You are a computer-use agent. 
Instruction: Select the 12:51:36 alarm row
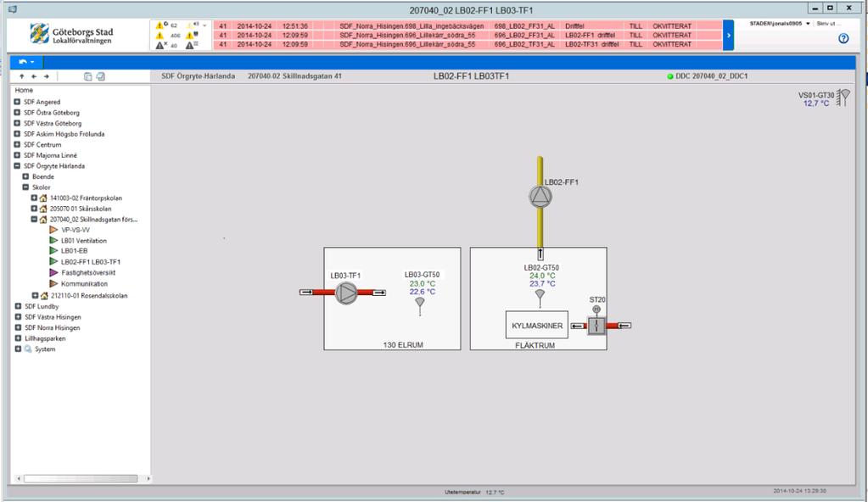468,25
